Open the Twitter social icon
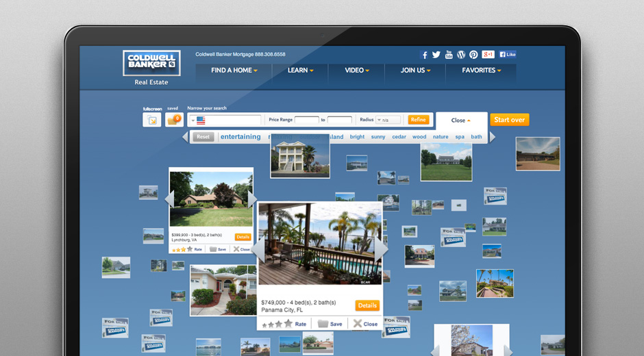 (436, 55)
